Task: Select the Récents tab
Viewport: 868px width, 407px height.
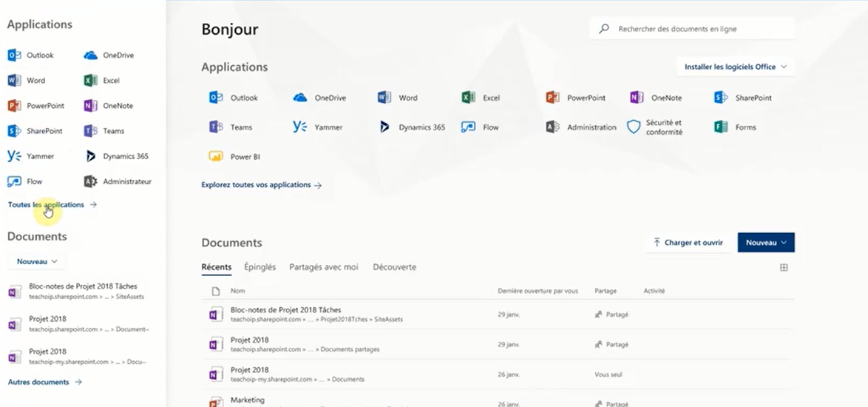Action: (x=217, y=267)
